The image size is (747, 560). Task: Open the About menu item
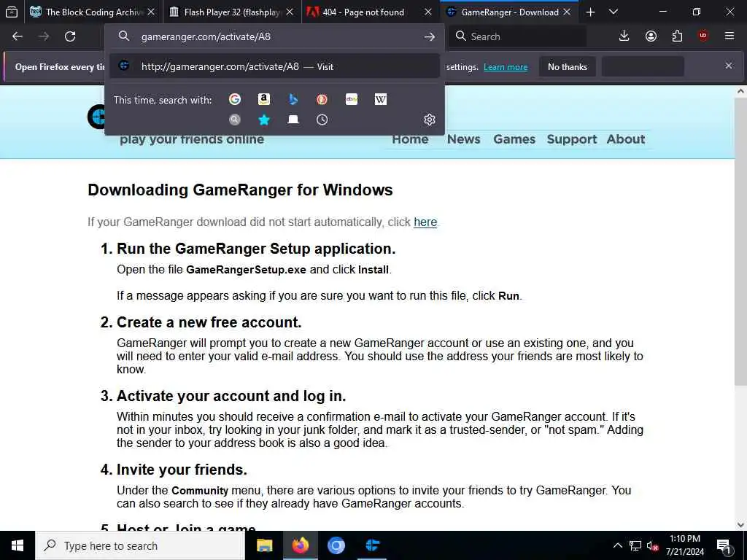point(625,139)
